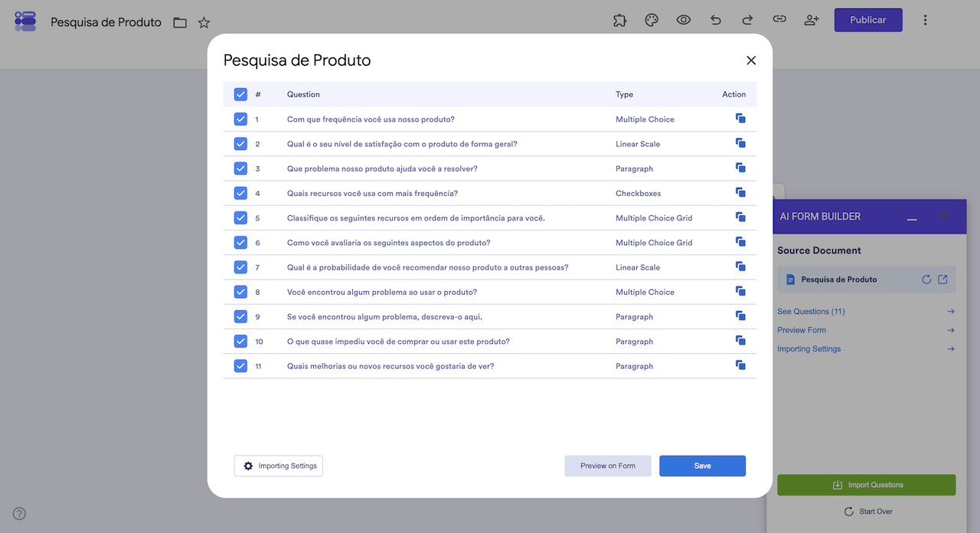Screen dimensions: 980x533
Task: Expand See Questions (11) arrow
Action: 951,312
